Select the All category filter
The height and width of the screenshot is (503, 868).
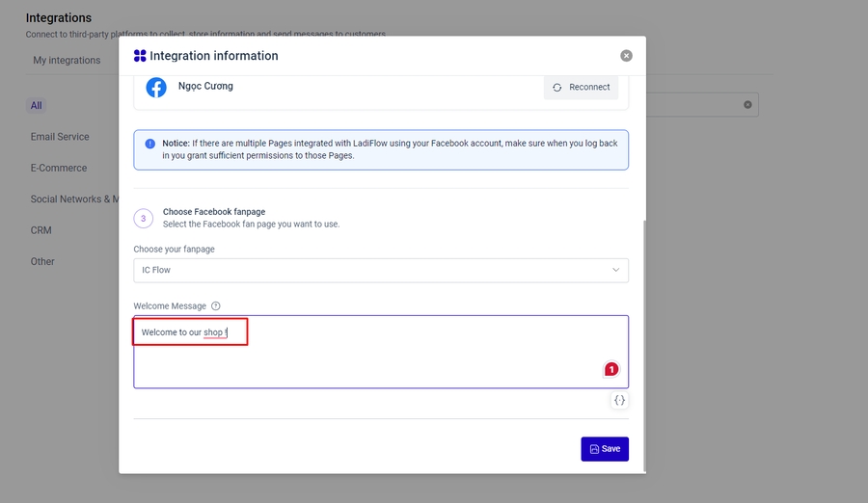(36, 106)
